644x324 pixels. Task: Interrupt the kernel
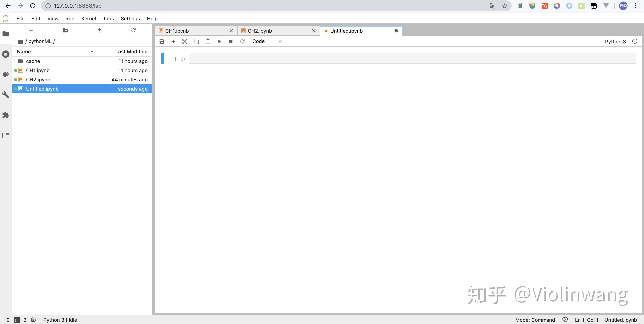(x=231, y=41)
